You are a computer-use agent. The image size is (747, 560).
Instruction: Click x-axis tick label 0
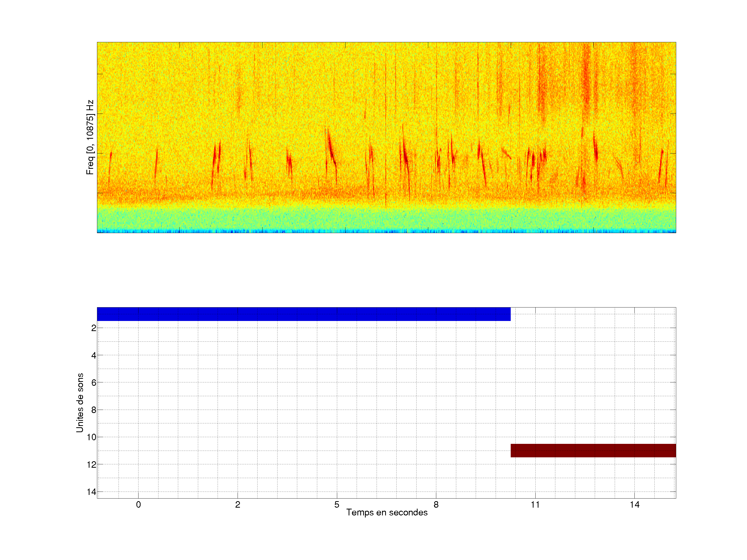click(139, 505)
